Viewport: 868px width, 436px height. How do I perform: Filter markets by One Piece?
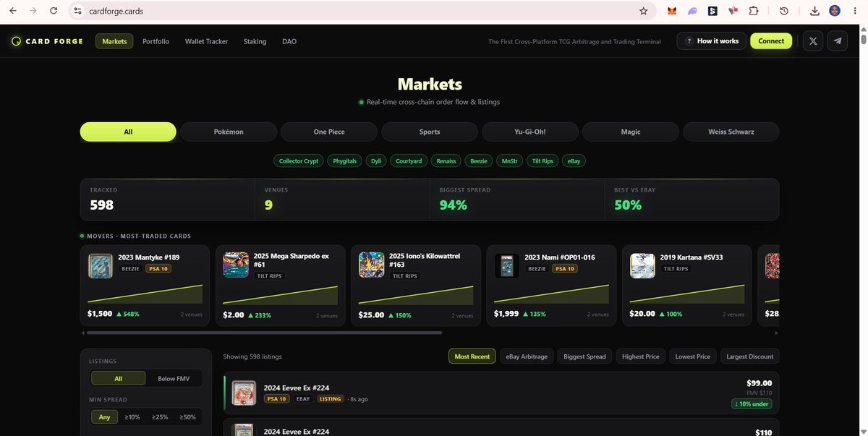click(329, 132)
